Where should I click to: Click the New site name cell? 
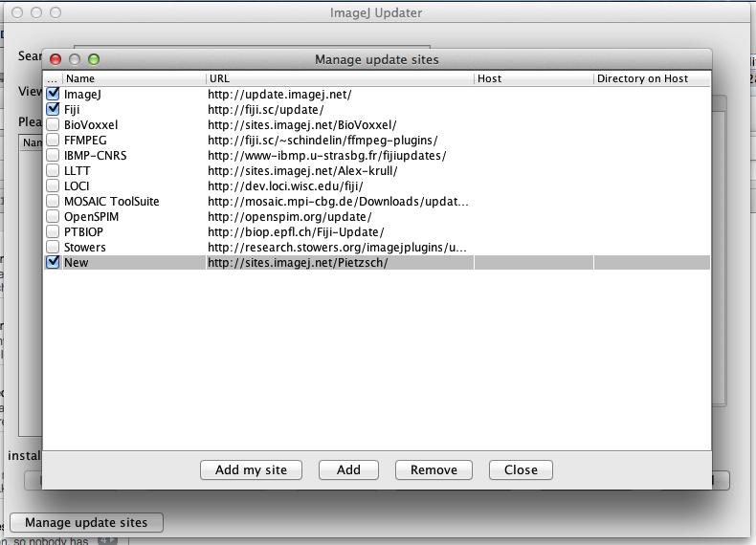pos(134,263)
